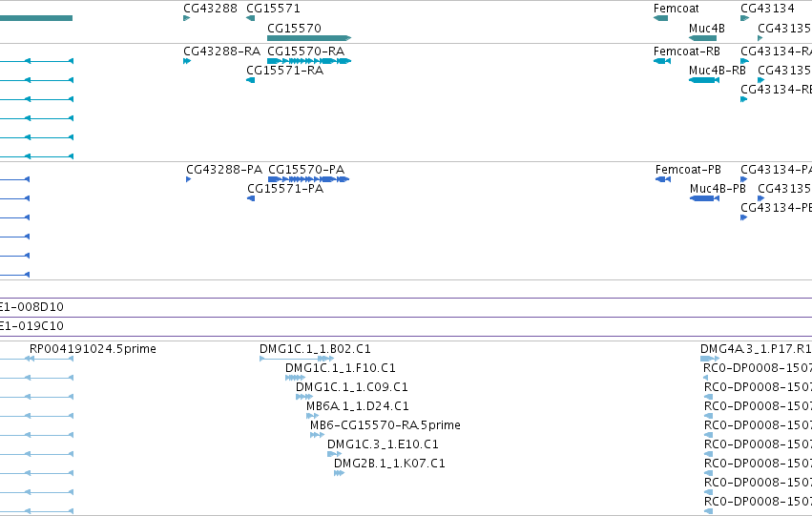The height and width of the screenshot is (516, 812).
Task: Select the DMG4A.3_1.P17.R1 EST label
Action: [x=756, y=349]
